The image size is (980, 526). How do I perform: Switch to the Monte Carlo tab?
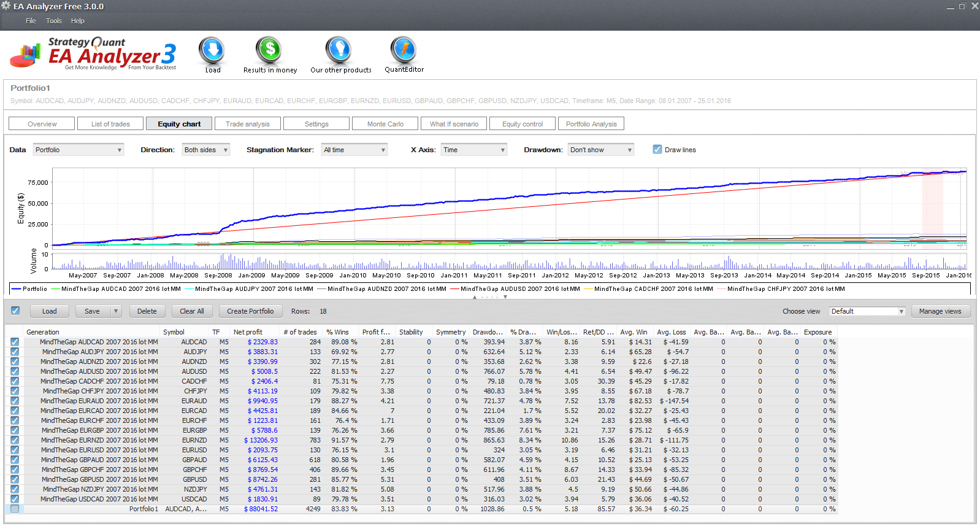point(385,124)
